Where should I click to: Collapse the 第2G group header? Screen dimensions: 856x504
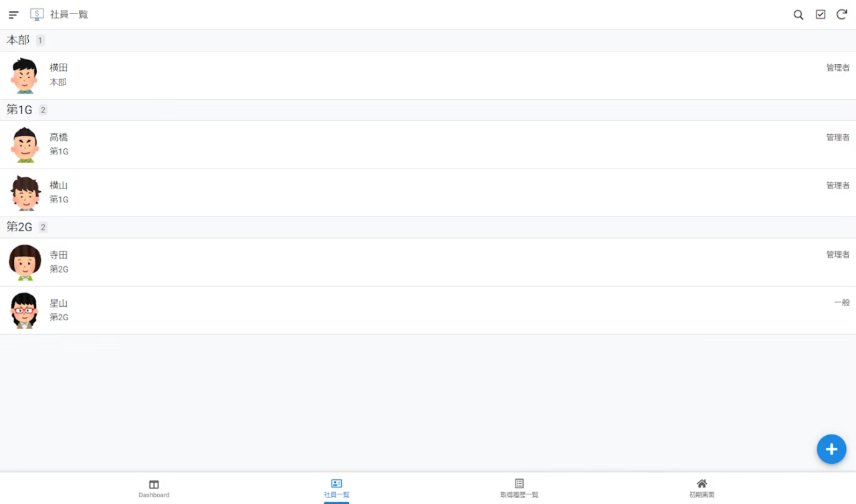[x=428, y=227]
